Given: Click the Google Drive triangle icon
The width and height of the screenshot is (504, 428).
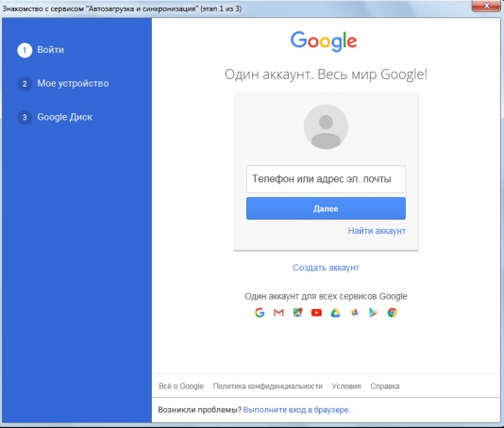Looking at the screenshot, I should point(335,312).
